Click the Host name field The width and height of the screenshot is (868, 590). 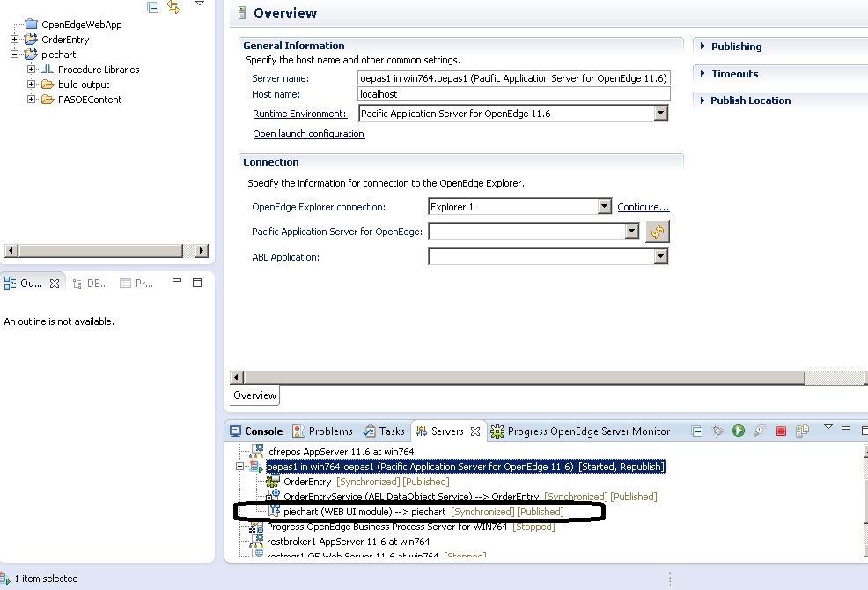tap(514, 94)
